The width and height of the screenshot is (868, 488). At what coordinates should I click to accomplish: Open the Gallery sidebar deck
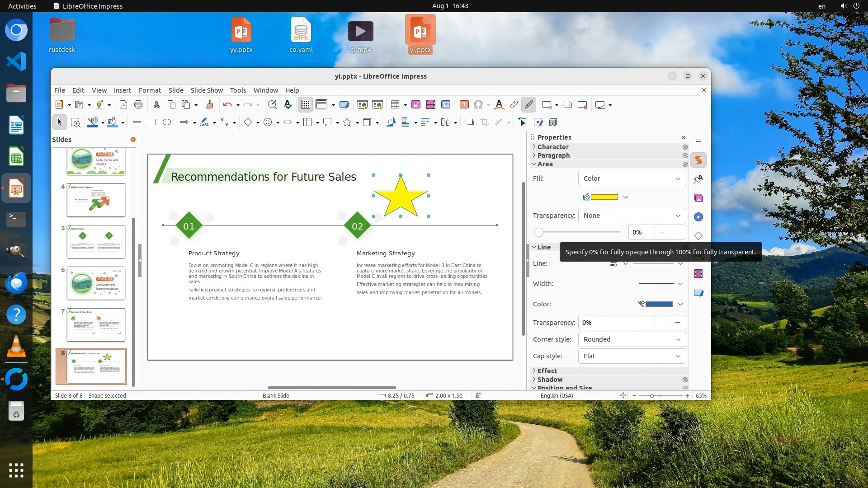point(698,198)
